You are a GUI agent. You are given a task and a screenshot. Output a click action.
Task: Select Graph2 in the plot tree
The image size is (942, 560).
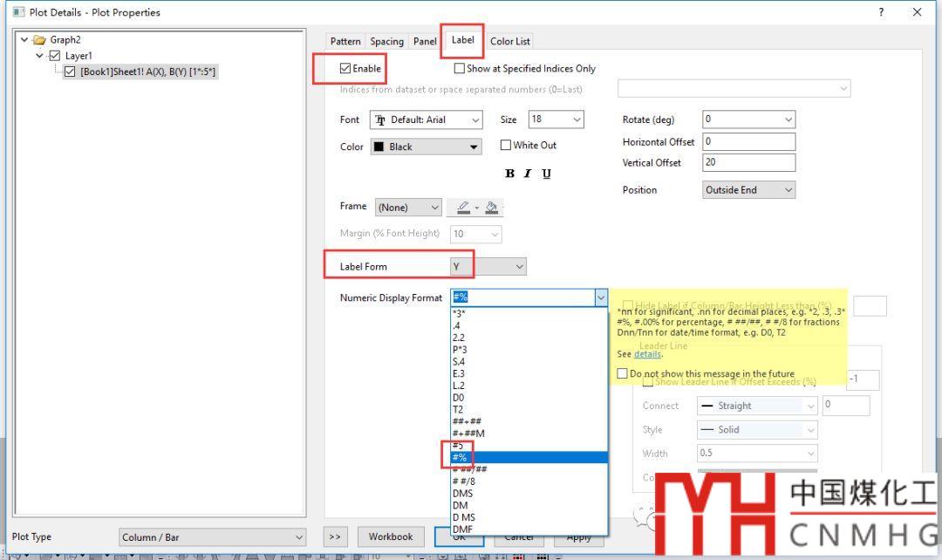pos(65,39)
